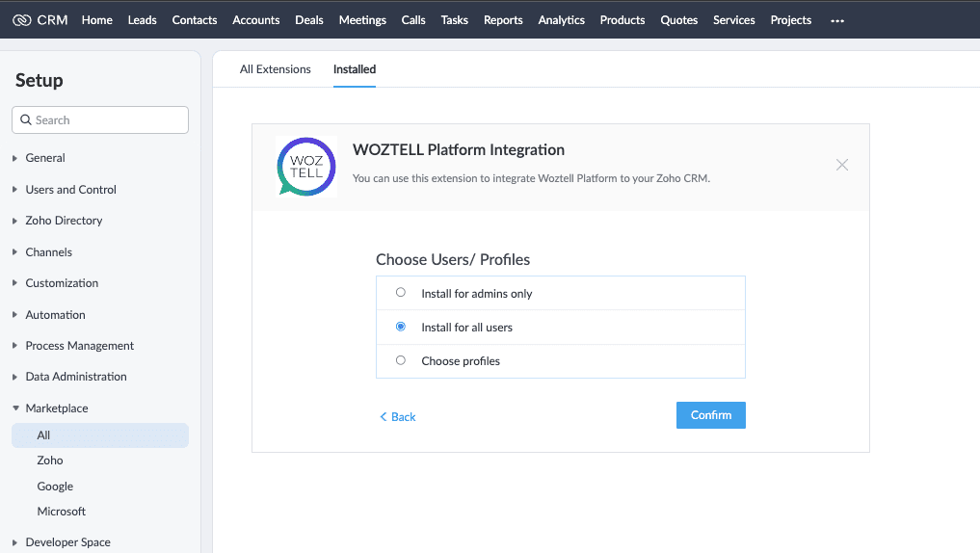Select Install for all users
The width and height of the screenshot is (980, 553).
(x=401, y=327)
